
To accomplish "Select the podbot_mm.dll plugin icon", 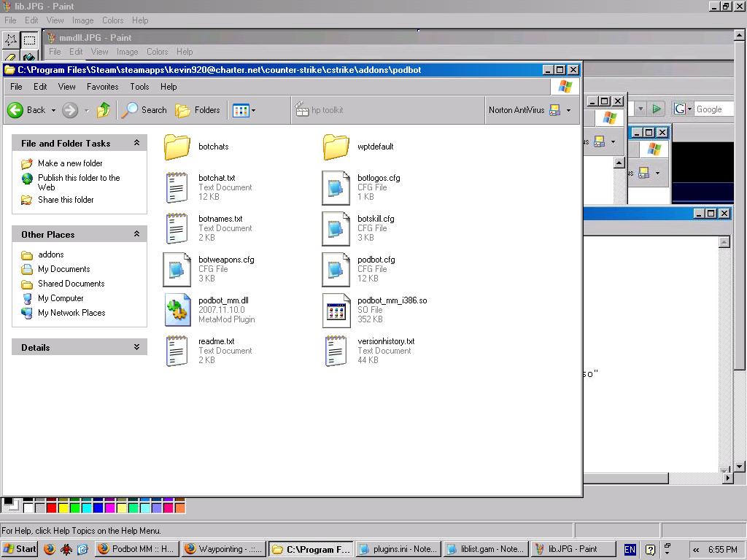I will (x=177, y=310).
